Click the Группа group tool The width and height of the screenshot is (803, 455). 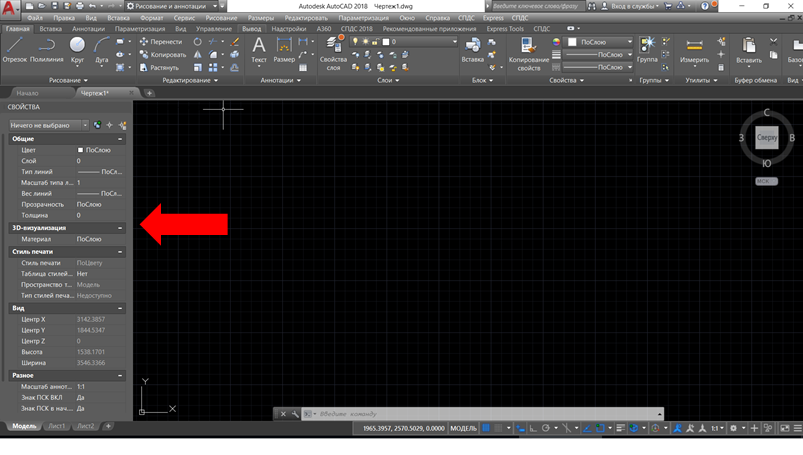pyautogui.click(x=648, y=49)
